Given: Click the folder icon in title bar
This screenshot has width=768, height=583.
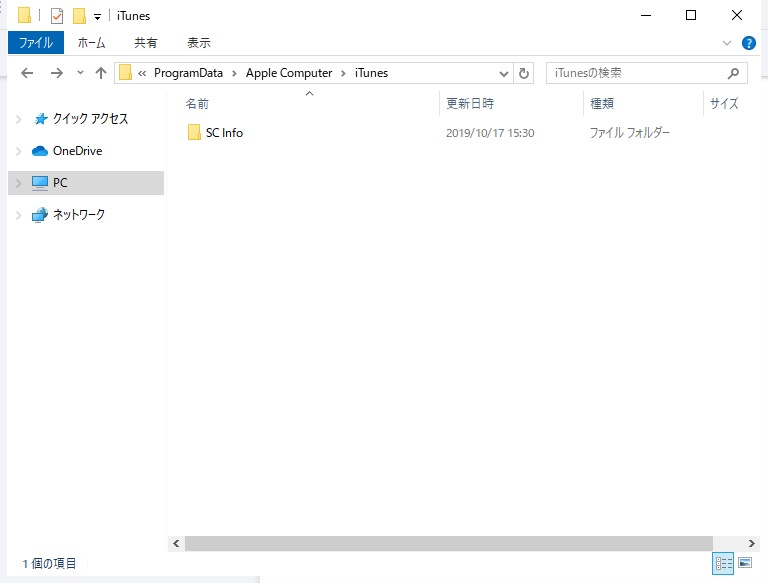Looking at the screenshot, I should (24, 16).
